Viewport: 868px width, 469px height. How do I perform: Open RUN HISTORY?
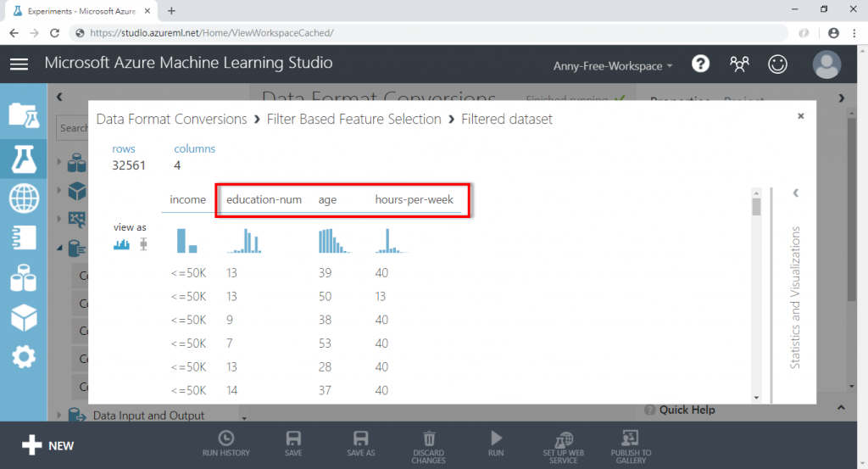pos(225,444)
